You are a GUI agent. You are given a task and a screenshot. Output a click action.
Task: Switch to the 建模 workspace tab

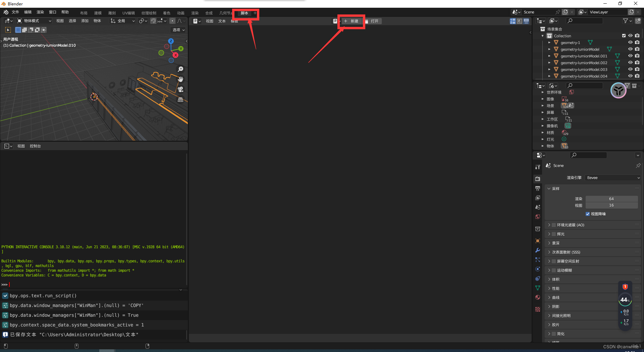point(98,13)
